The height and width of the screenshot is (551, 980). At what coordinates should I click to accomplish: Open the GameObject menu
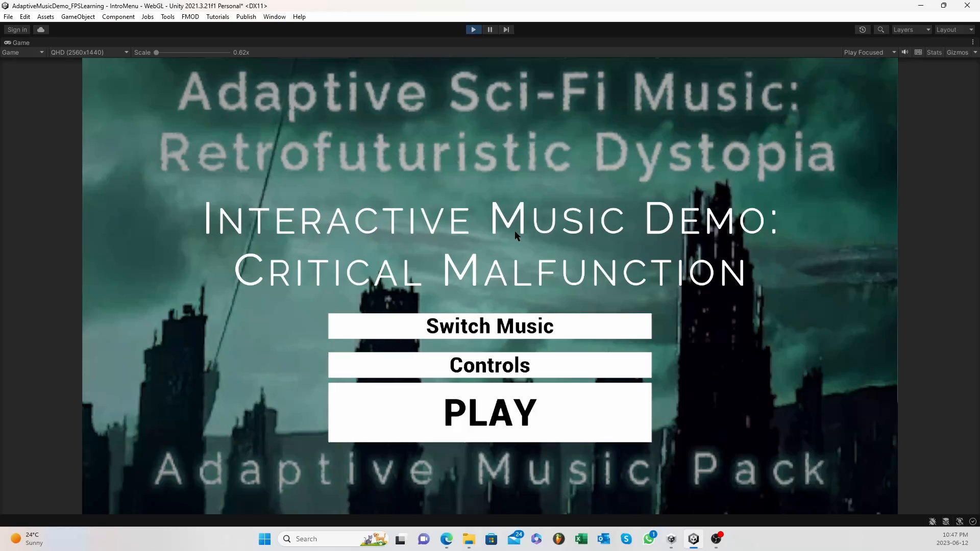(78, 16)
